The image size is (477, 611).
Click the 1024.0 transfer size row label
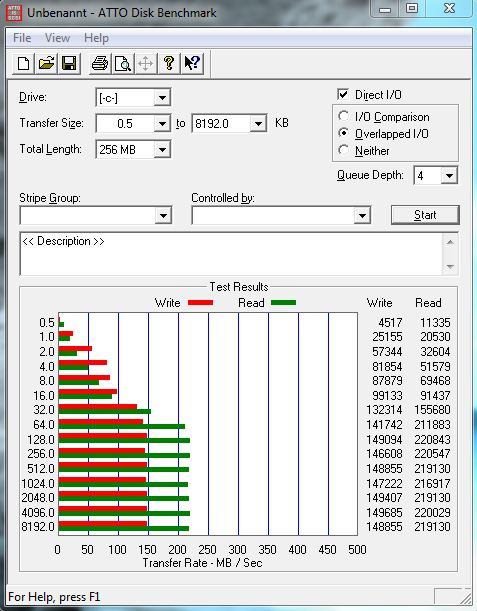pos(38,483)
